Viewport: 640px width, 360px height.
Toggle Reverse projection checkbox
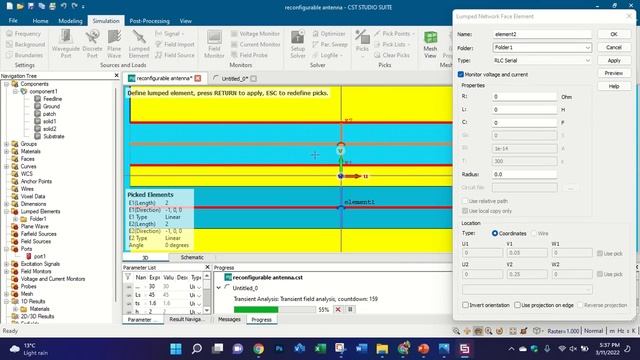tap(580, 305)
